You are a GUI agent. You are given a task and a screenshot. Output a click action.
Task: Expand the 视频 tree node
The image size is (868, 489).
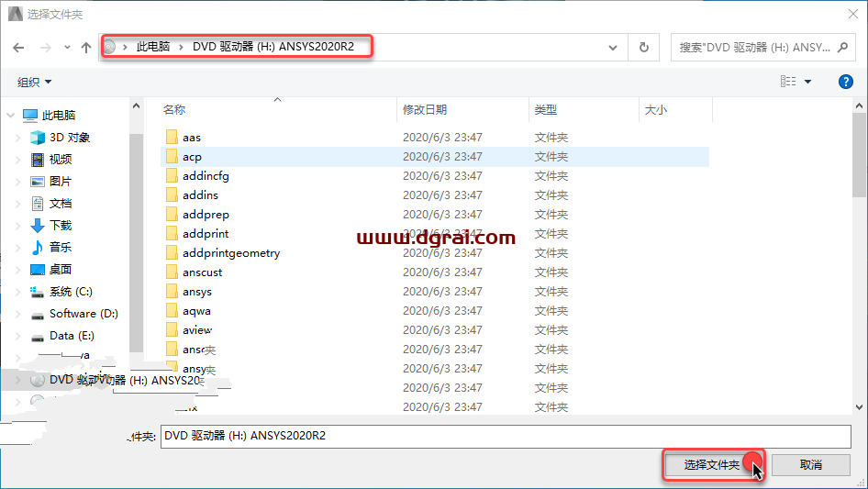tap(18, 160)
